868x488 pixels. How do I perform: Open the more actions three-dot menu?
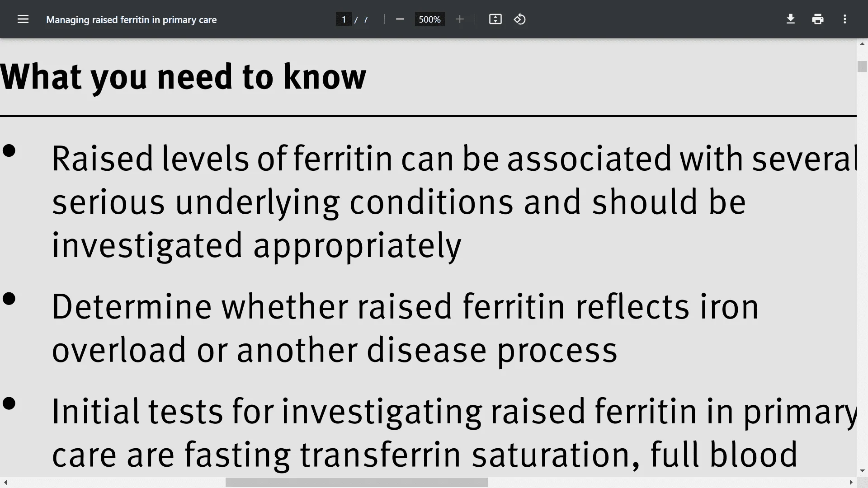coord(845,19)
